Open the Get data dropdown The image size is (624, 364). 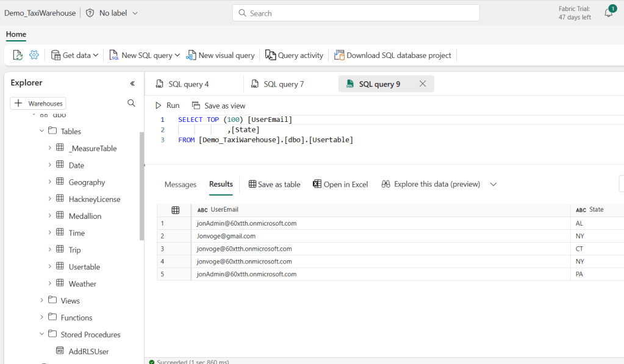point(74,55)
